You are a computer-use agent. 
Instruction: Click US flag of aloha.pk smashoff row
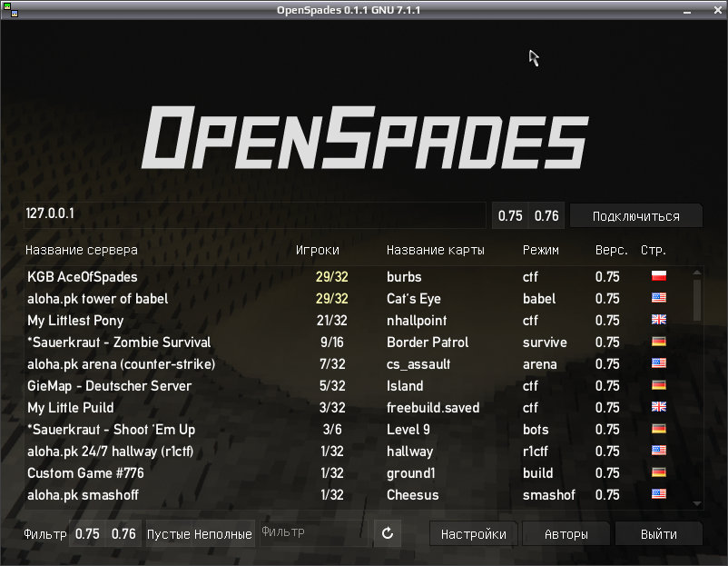pos(658,494)
